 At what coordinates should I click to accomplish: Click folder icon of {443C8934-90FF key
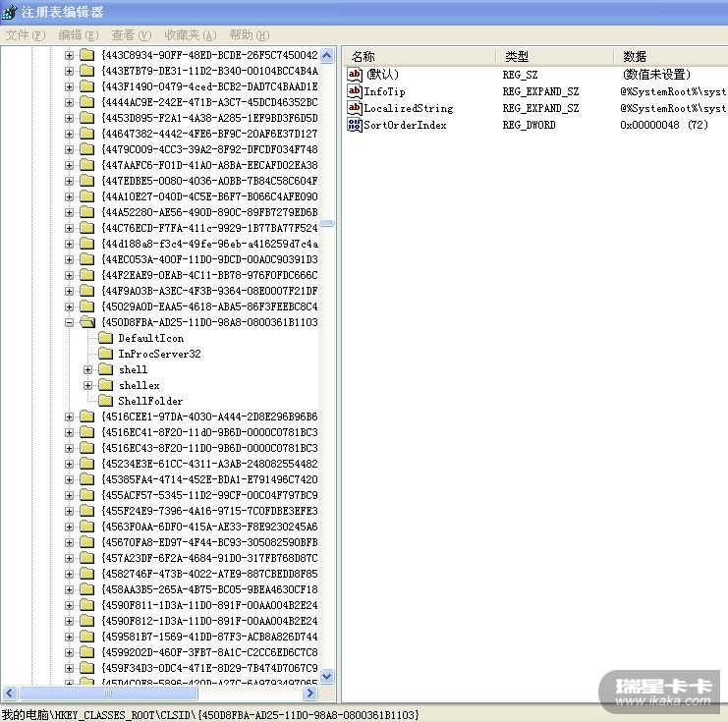coord(86,55)
